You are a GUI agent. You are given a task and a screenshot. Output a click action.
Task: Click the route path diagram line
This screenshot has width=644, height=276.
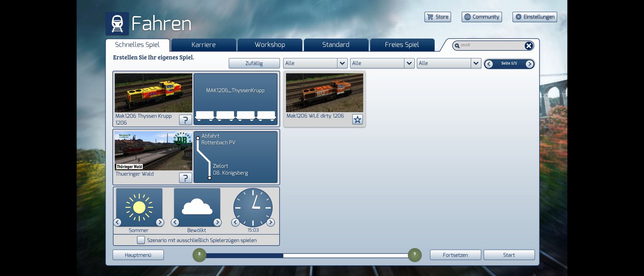(x=204, y=157)
